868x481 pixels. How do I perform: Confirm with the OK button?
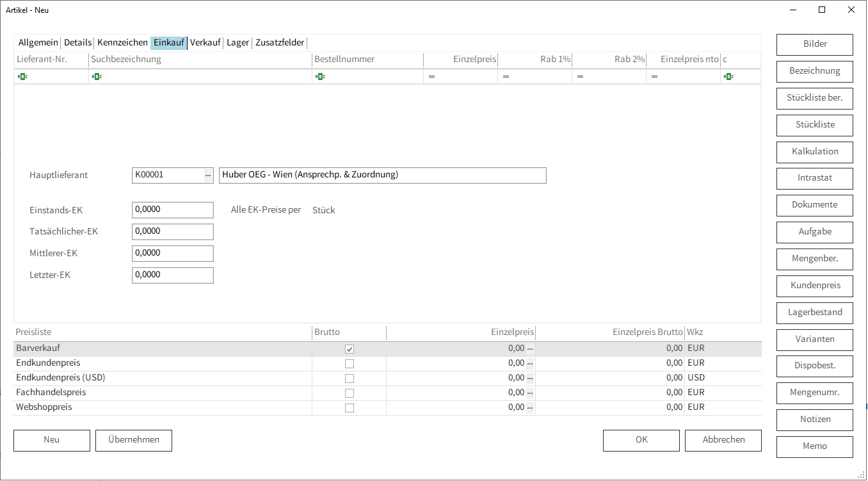tap(641, 440)
